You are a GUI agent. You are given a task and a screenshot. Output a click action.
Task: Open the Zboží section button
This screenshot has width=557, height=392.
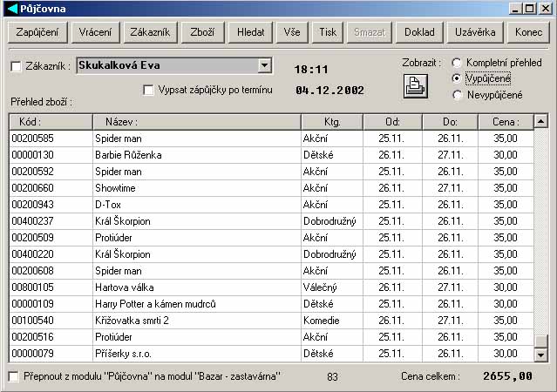202,32
